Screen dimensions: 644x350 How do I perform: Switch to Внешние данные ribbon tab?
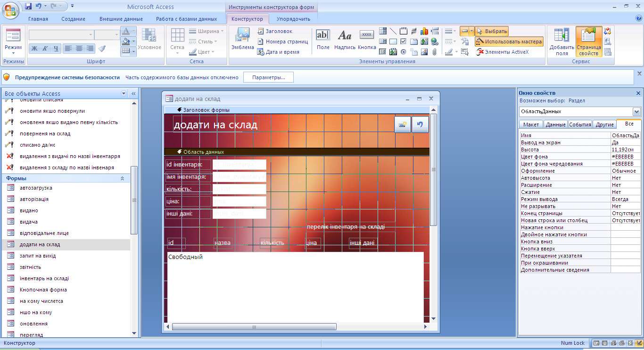(x=121, y=19)
